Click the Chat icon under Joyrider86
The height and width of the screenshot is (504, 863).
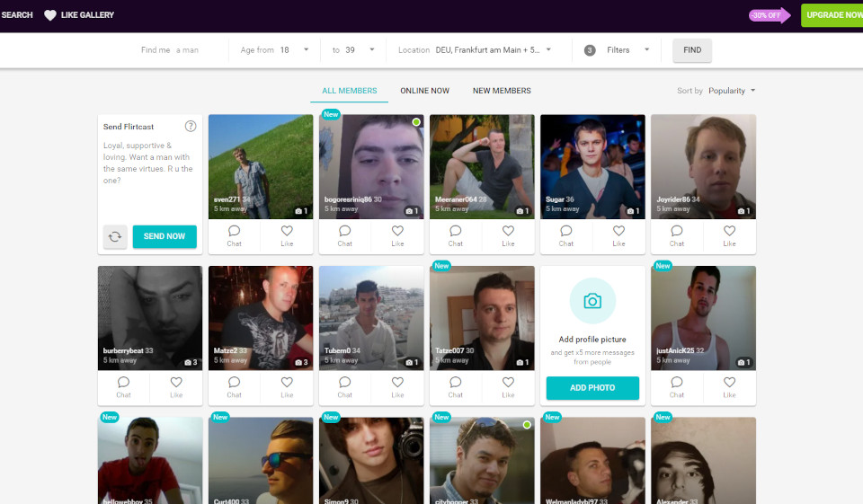click(677, 231)
